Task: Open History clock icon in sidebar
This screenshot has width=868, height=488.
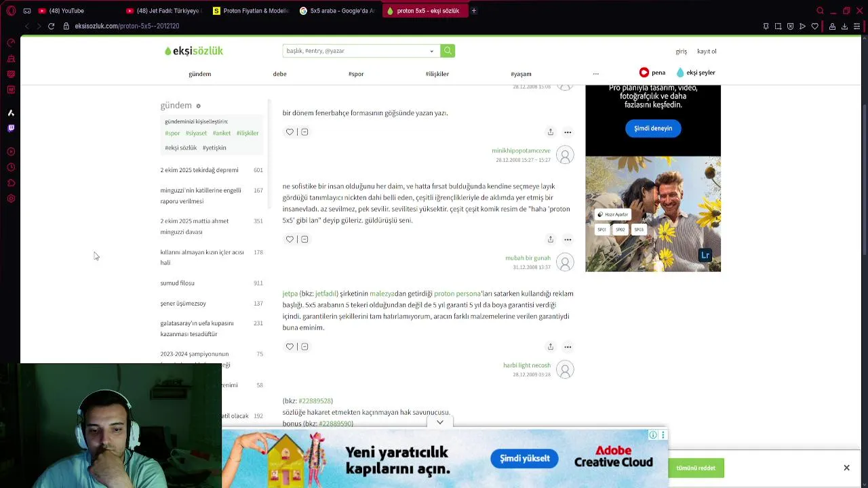Action: [11, 167]
